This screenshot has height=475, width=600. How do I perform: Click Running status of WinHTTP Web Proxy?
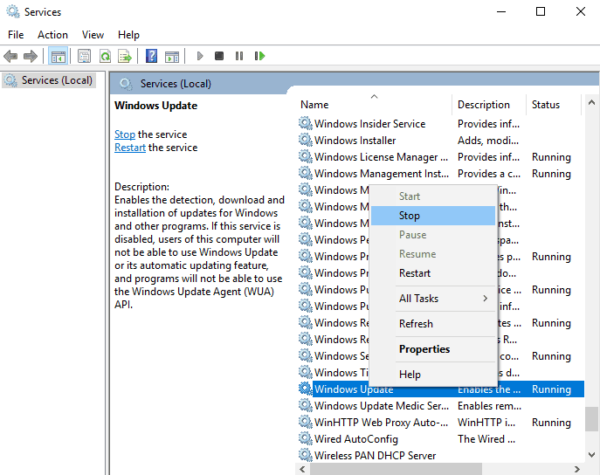pyautogui.click(x=551, y=422)
